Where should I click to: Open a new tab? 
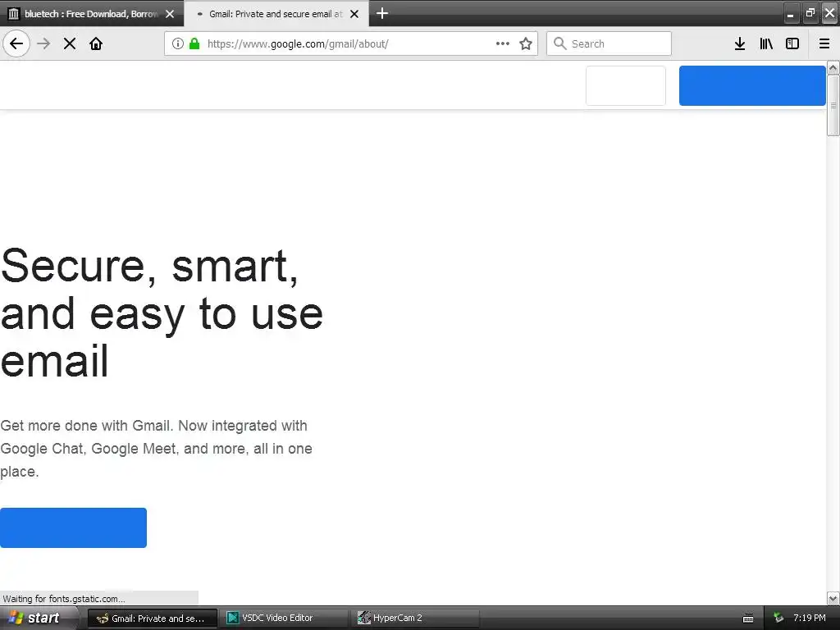coord(382,13)
